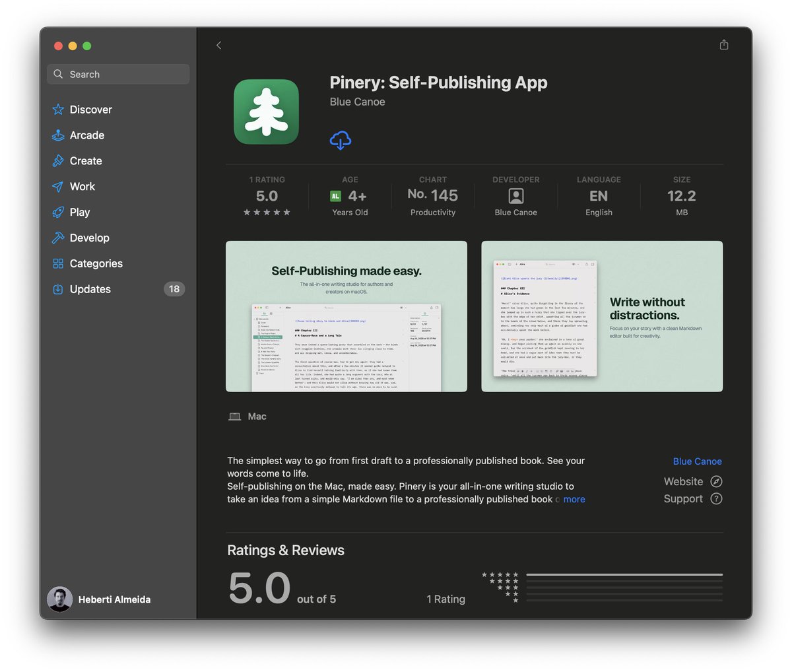Open the Discover section
792x672 pixels.
[x=91, y=110]
